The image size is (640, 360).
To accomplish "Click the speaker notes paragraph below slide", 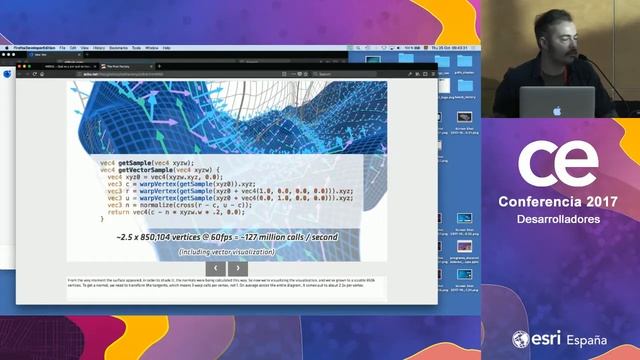I will coord(221,283).
